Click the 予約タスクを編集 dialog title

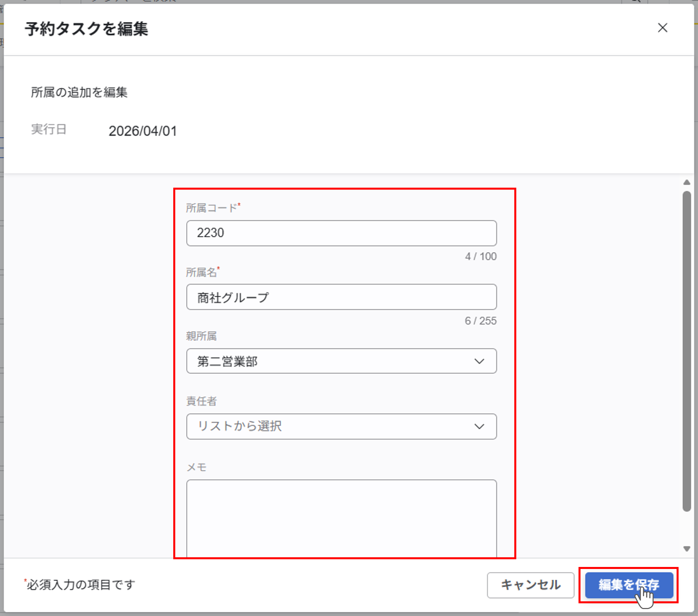(x=86, y=29)
